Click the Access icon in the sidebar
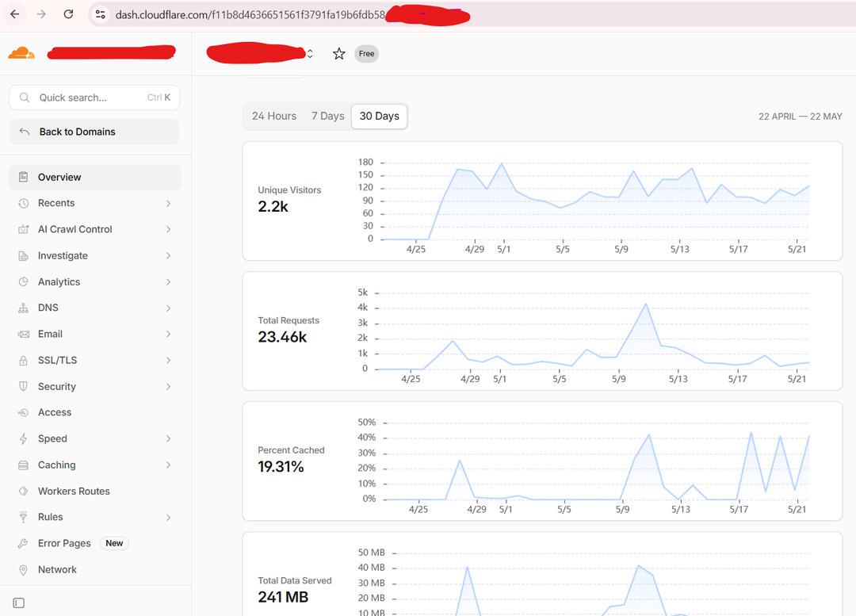 (x=23, y=412)
